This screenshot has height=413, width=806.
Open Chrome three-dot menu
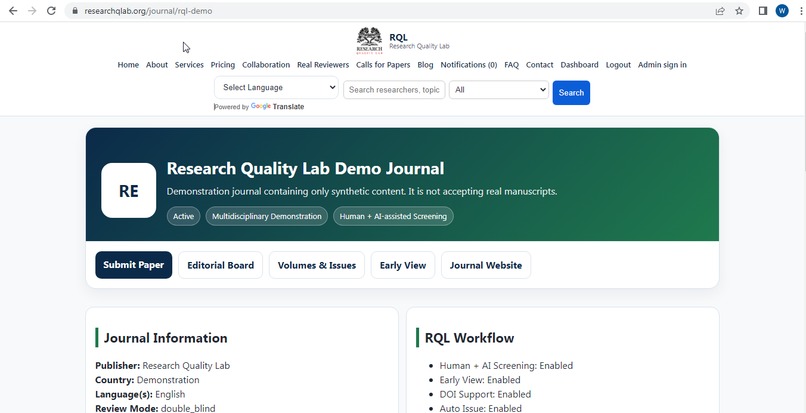[x=801, y=11]
